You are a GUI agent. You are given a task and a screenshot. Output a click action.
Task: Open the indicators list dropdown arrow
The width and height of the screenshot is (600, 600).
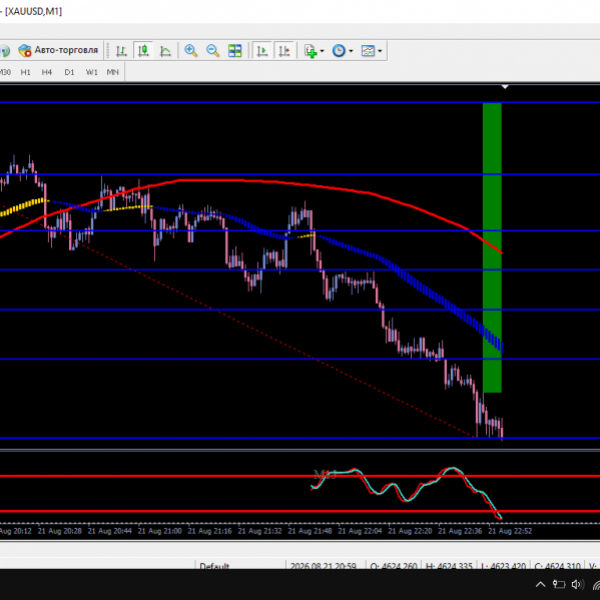pyautogui.click(x=322, y=51)
